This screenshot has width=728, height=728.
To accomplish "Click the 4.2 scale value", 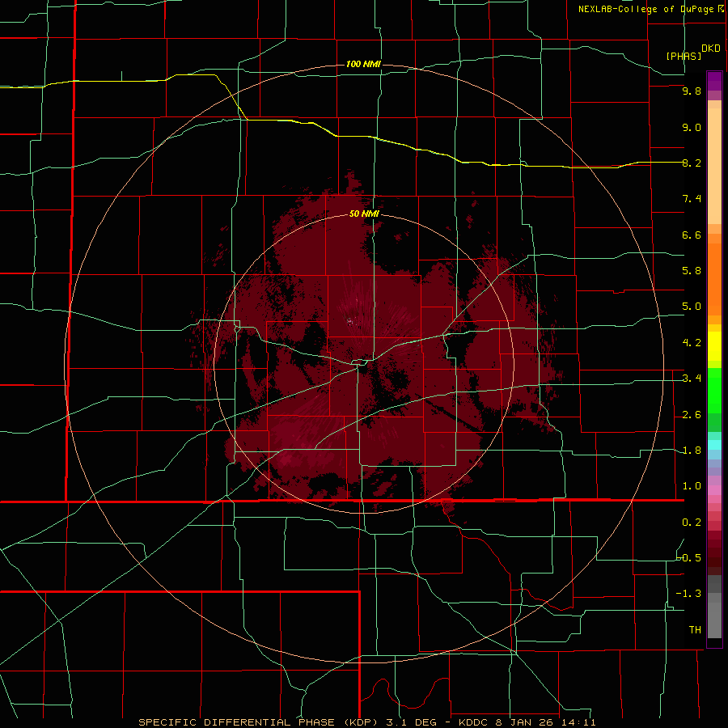I will tap(692, 343).
